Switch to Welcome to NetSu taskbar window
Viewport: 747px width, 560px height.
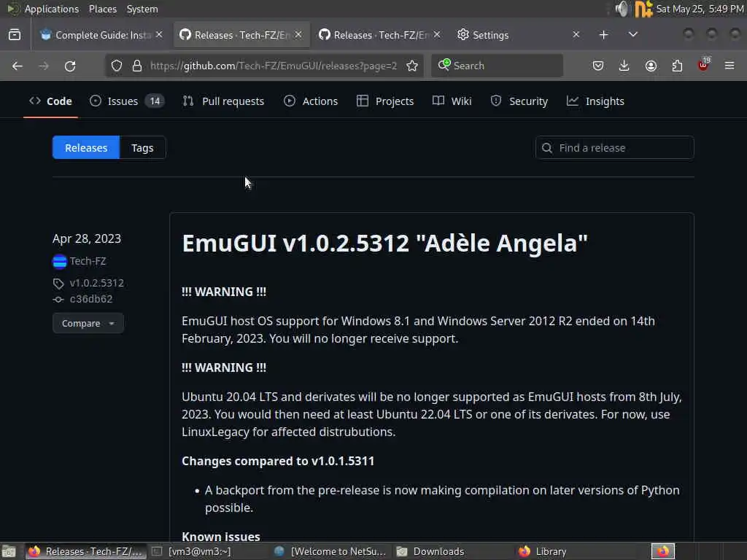tap(330, 551)
